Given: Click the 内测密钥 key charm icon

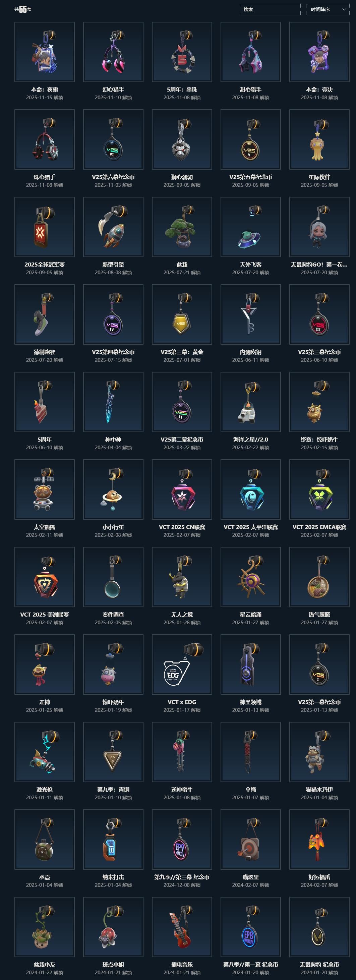Looking at the screenshot, I should click(251, 314).
